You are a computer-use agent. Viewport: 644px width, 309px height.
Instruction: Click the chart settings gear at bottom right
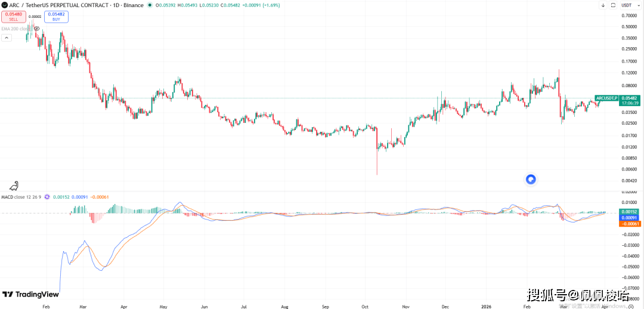631,305
